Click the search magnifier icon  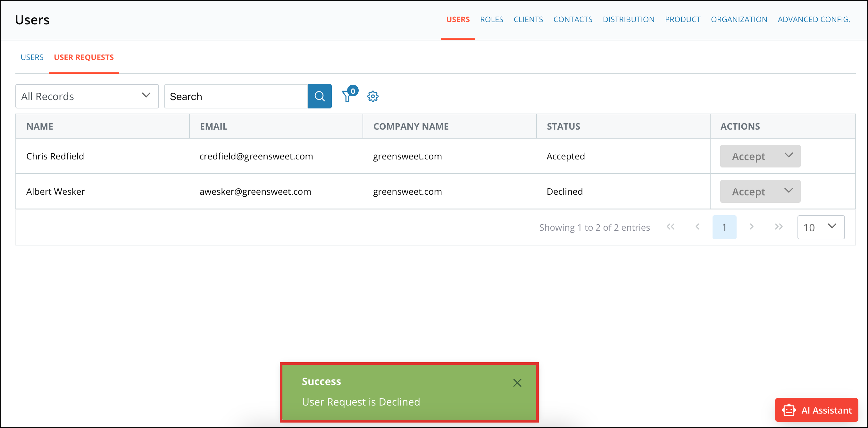coord(320,96)
